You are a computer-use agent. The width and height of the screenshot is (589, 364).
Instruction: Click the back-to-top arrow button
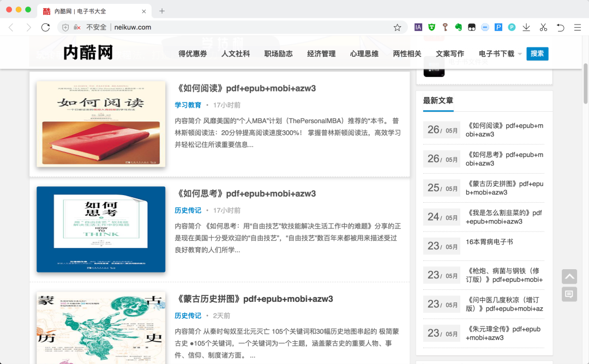pos(569,276)
